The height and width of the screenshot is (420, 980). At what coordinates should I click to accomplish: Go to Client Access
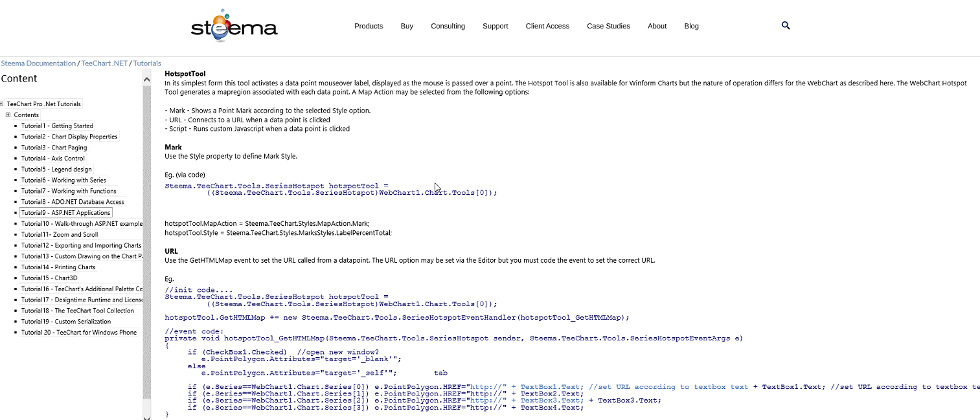[x=547, y=26]
